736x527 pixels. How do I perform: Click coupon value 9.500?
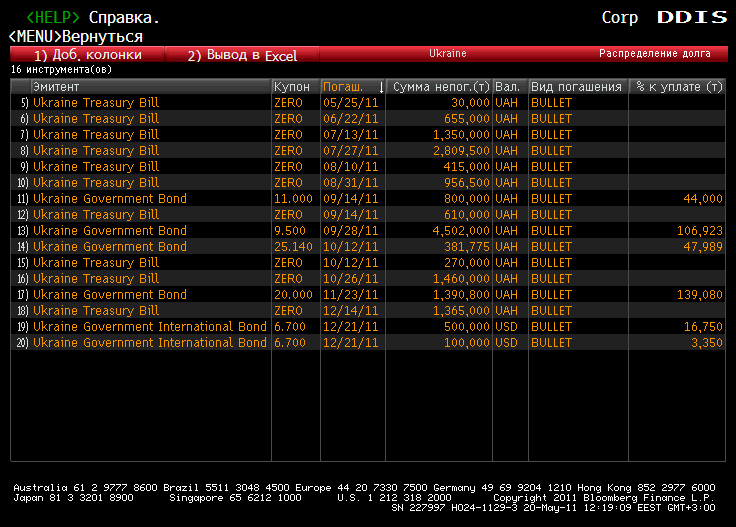[290, 230]
